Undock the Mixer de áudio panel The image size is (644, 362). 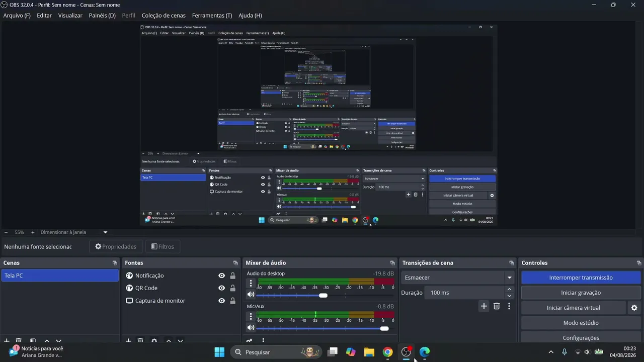pos(392,263)
